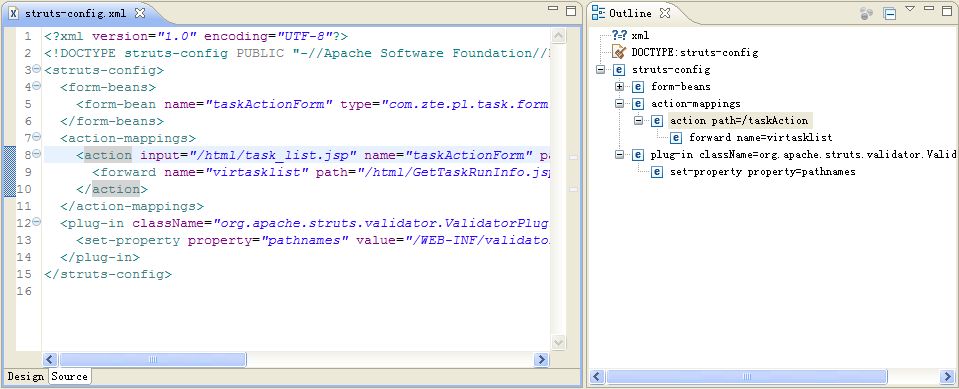Minimize the editor area

tap(553, 9)
